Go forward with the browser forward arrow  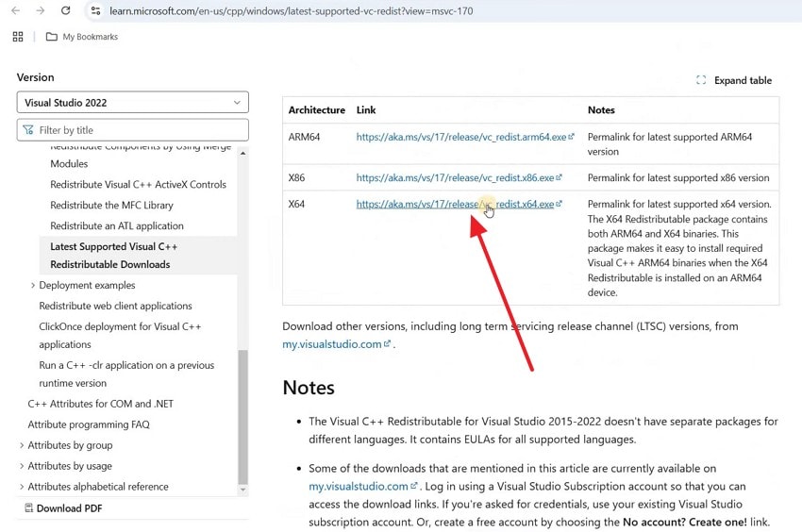(41, 10)
